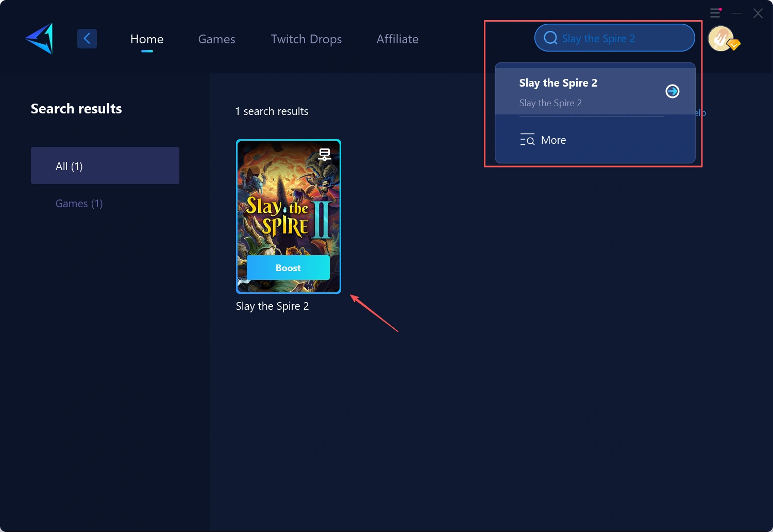Click the blue arrow next to Slay the Spire 2 suggestion

point(672,91)
